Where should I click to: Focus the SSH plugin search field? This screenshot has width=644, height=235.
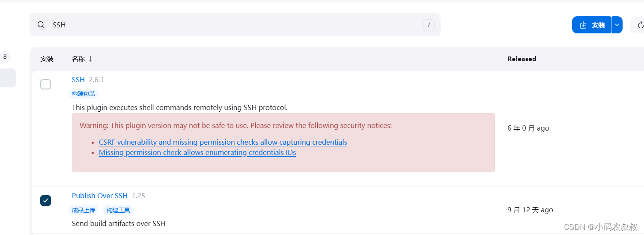point(235,25)
